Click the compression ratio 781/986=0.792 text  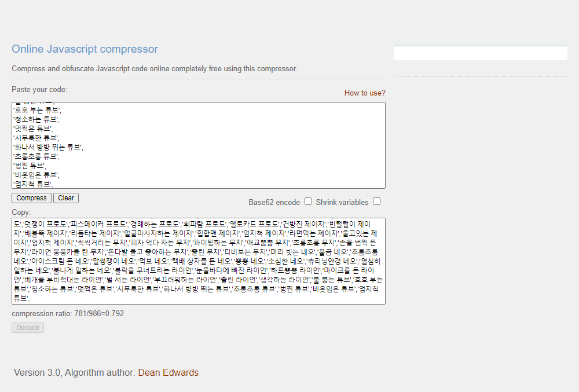pyautogui.click(x=68, y=314)
